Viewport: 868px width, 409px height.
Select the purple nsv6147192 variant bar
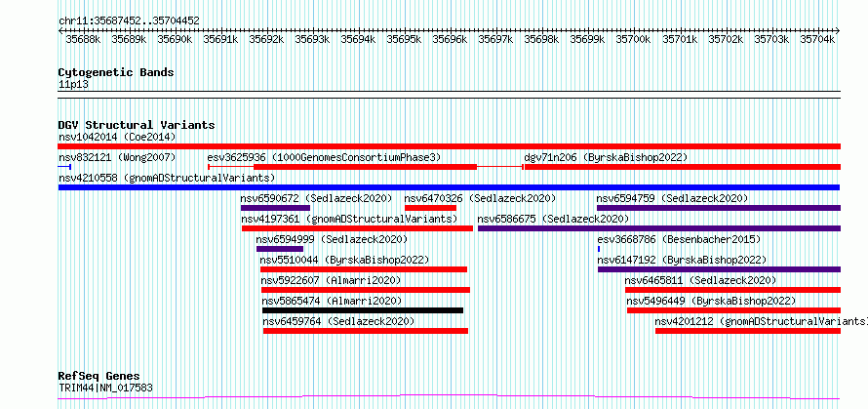(x=719, y=269)
